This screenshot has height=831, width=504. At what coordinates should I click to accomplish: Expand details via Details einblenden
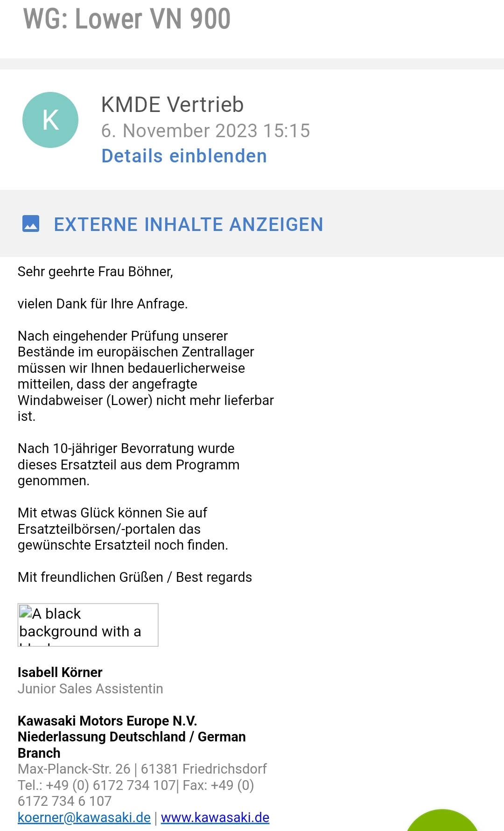184,156
